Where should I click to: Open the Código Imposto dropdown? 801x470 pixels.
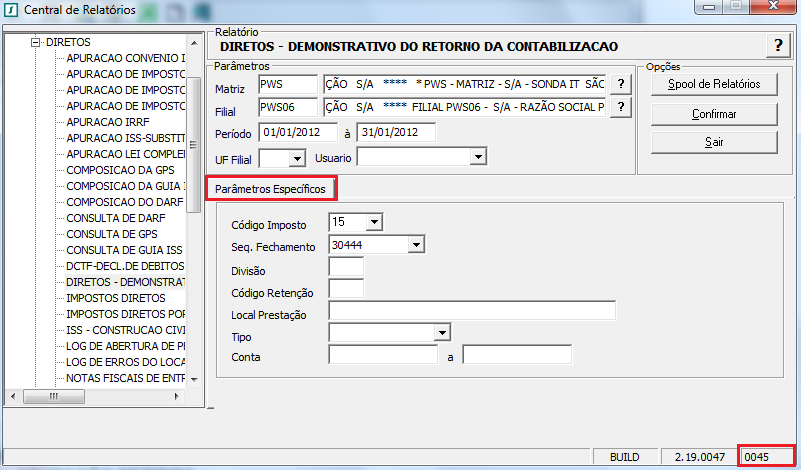374,222
